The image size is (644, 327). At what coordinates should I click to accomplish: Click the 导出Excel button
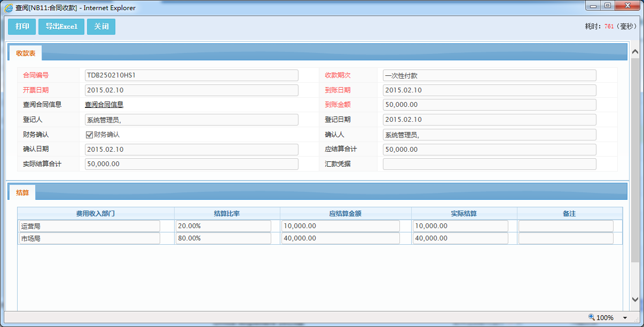pyautogui.click(x=61, y=27)
